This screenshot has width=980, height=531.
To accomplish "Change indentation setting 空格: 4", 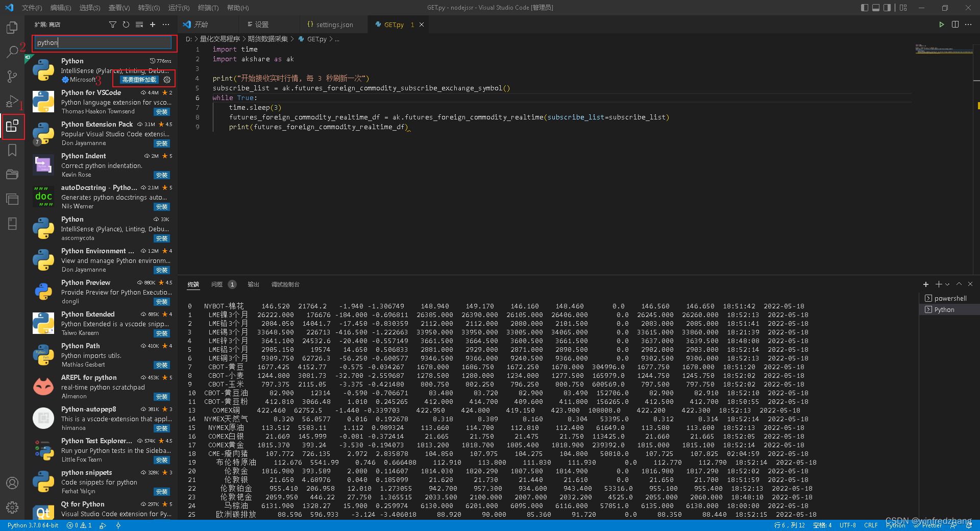I will pos(822,525).
